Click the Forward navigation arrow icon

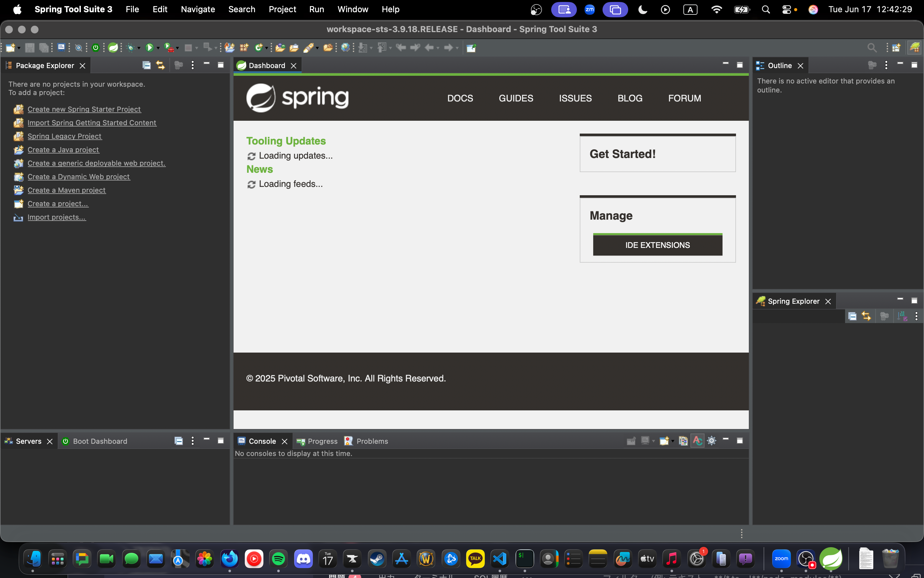pyautogui.click(x=448, y=48)
